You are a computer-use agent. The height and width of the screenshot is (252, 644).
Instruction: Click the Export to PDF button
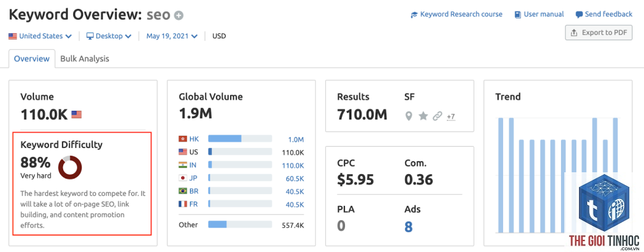[x=599, y=33]
